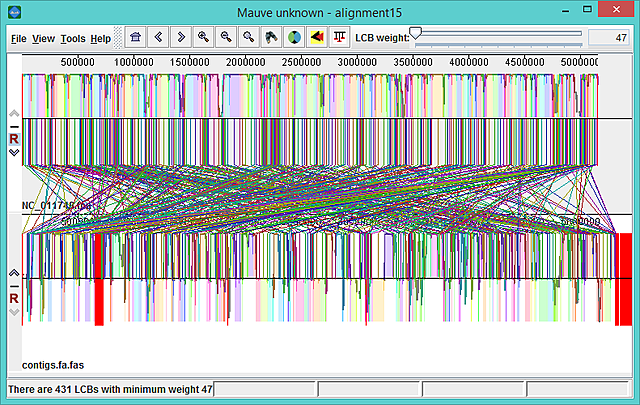
Task: Shift view right with the right-arrow icon
Action: (x=181, y=38)
